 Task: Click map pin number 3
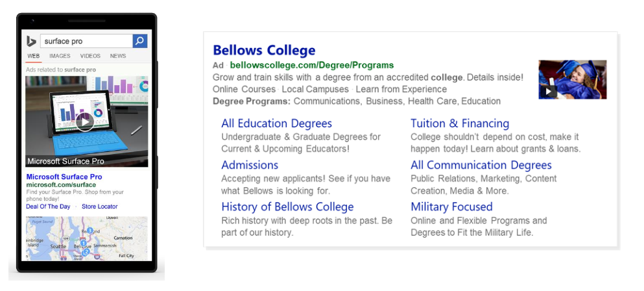pos(90,231)
